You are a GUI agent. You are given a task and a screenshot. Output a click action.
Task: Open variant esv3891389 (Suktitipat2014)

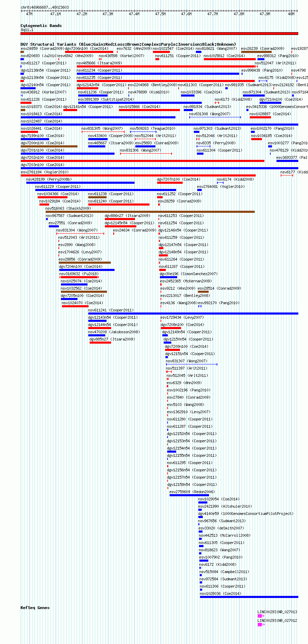(x=106, y=99)
